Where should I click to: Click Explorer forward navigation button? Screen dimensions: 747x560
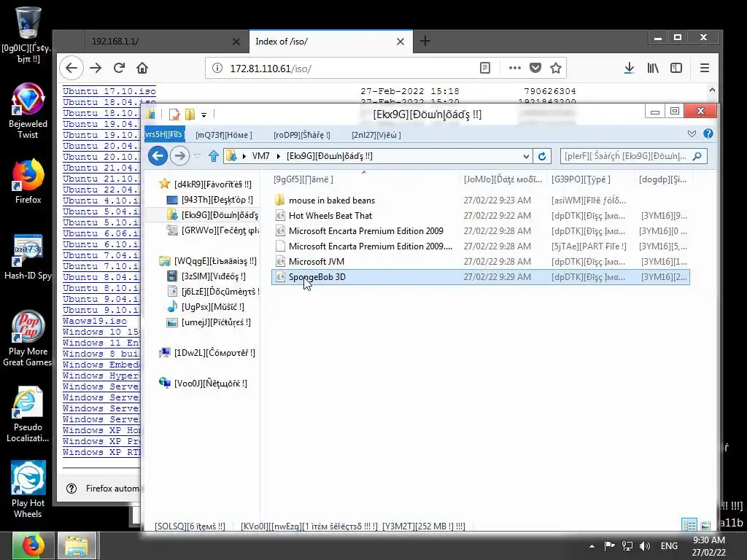[179, 156]
